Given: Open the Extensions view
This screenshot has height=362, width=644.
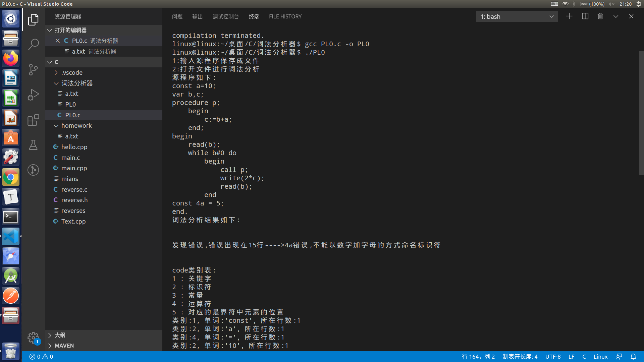Looking at the screenshot, I should tap(33, 120).
